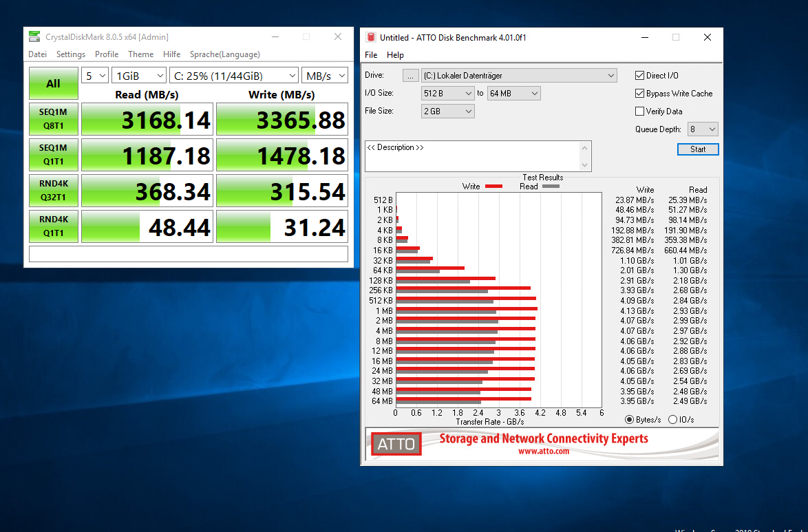
Task: Open I/O Size end dropdown 64 MB
Action: point(513,94)
